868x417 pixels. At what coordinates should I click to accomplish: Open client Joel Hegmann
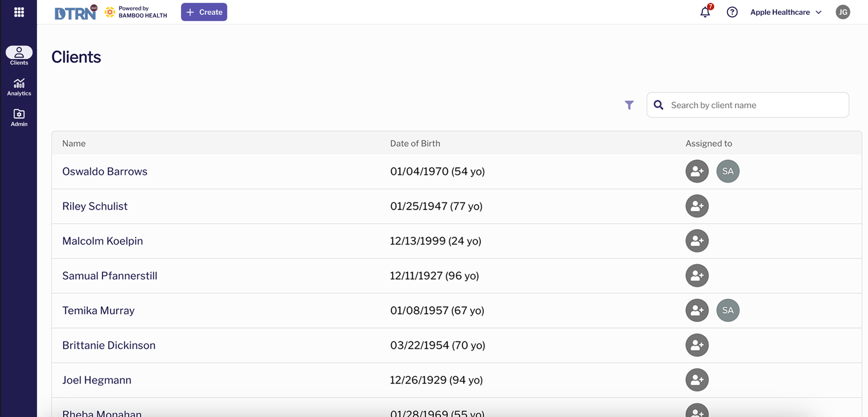pos(97,380)
